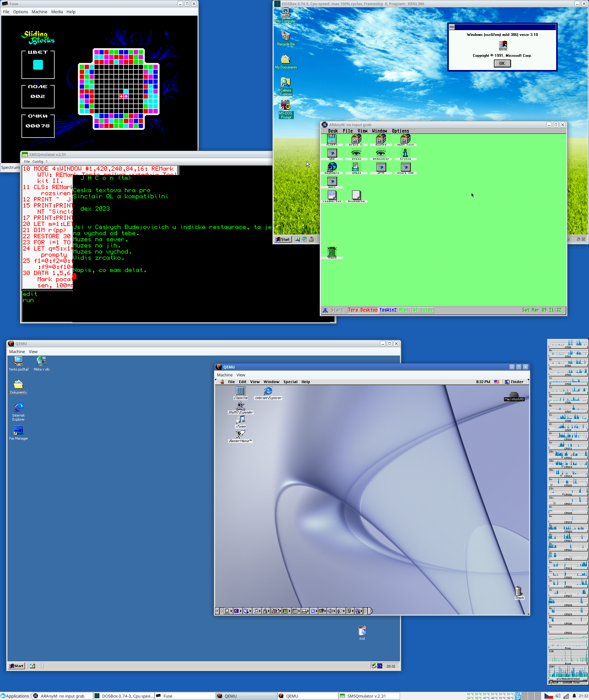Collapse the Mac Control Strip end tab

point(370,611)
